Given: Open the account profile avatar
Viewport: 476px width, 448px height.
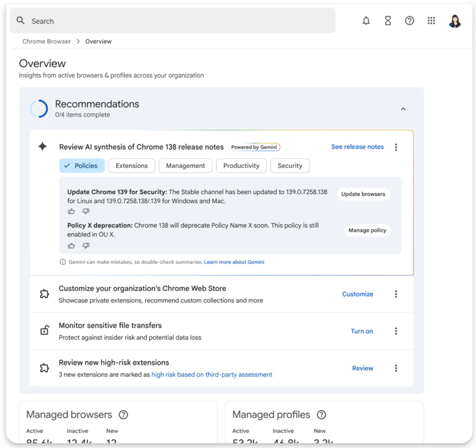Looking at the screenshot, I should coord(454,21).
